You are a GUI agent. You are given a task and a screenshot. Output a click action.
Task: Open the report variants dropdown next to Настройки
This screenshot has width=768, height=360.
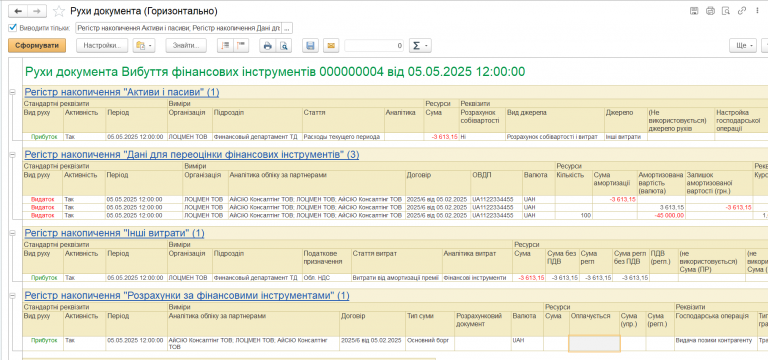pyautogui.click(x=144, y=46)
